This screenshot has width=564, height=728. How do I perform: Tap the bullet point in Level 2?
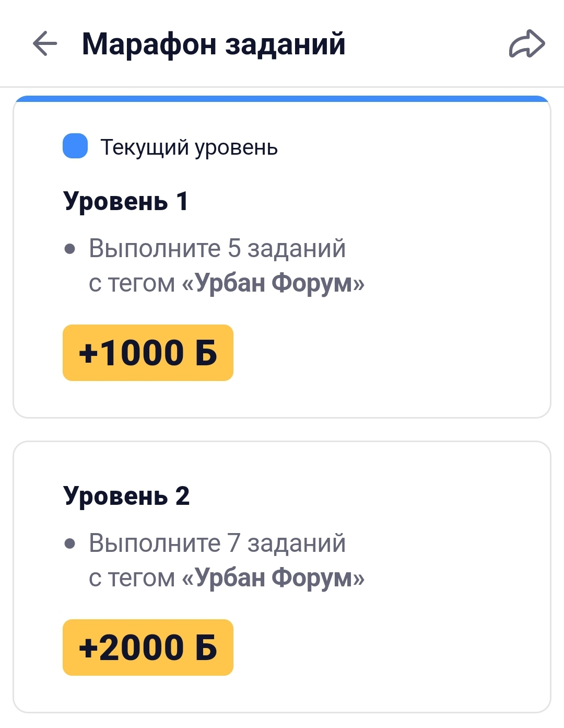[x=70, y=544]
